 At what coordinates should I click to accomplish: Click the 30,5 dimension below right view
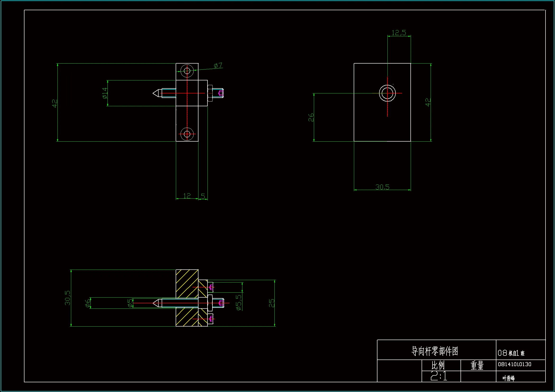[382, 187]
